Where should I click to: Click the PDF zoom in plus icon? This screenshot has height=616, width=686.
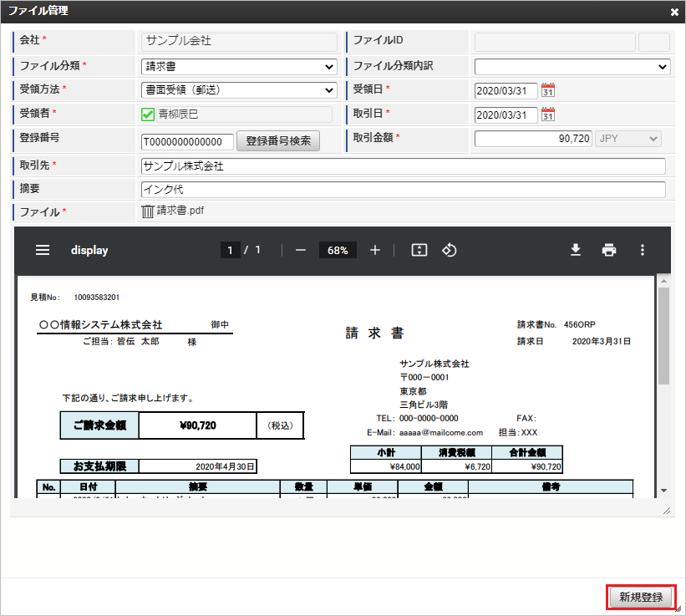point(375,250)
